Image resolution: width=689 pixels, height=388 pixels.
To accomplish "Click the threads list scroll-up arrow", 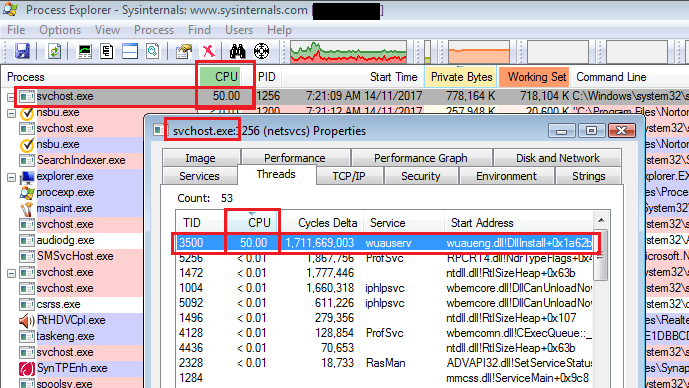I will coord(601,220).
